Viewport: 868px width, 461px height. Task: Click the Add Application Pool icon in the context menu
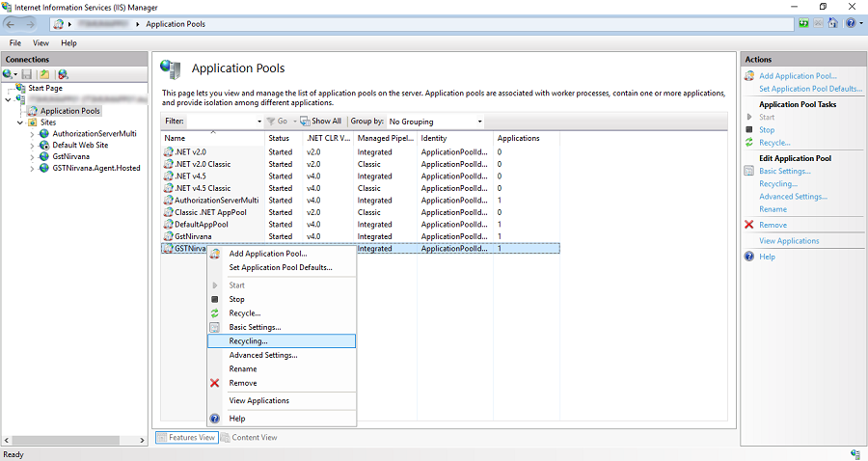click(x=215, y=254)
